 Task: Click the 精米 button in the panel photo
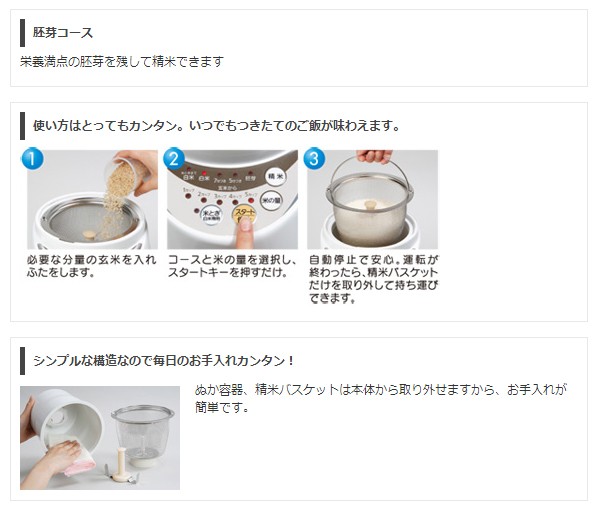276,176
